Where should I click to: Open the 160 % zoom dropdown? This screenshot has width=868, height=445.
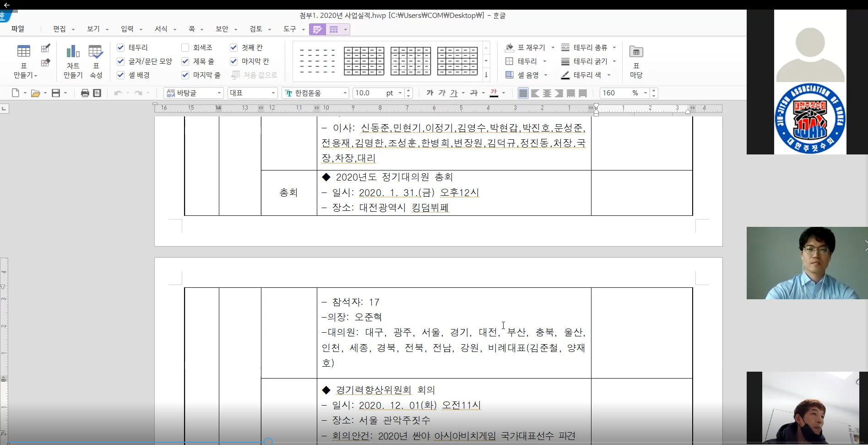[645, 93]
